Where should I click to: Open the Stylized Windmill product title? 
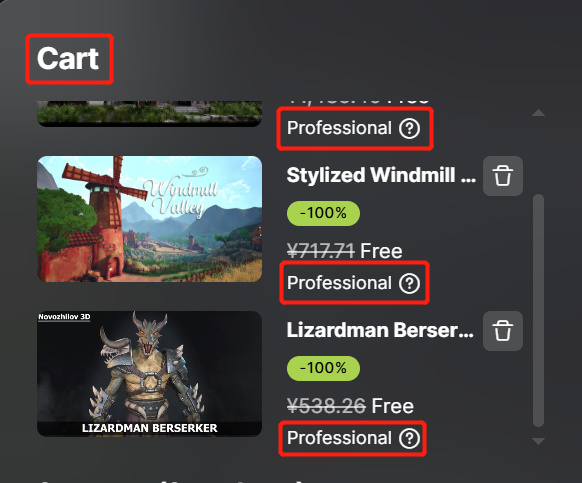tap(381, 175)
